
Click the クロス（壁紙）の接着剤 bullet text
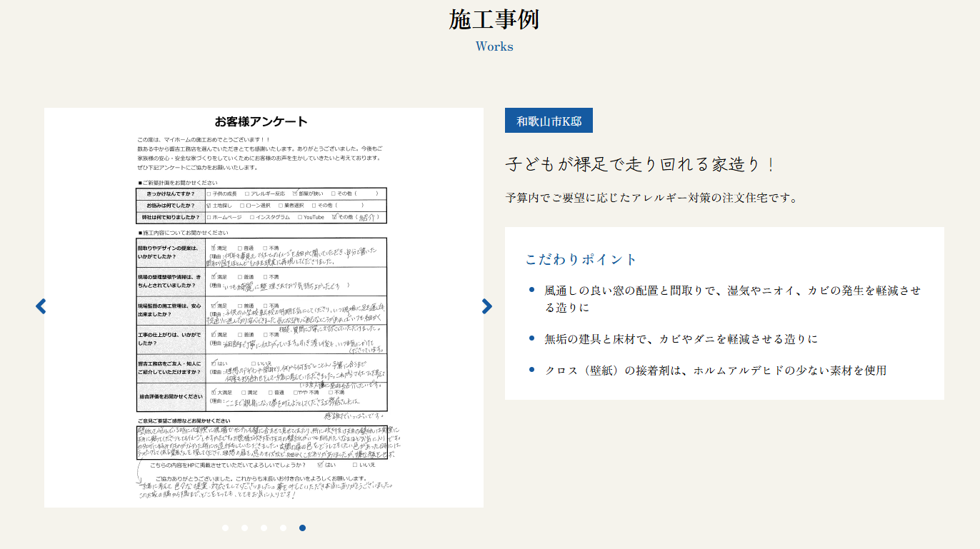pyautogui.click(x=715, y=370)
